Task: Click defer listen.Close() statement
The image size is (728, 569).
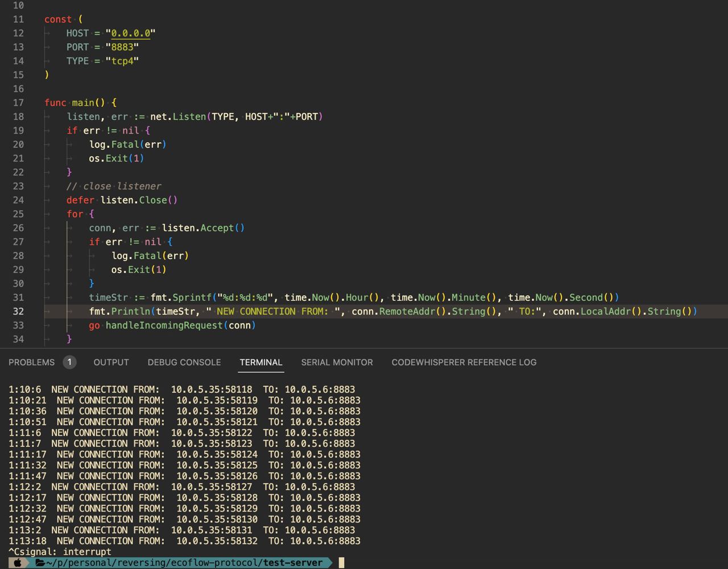Action: [x=122, y=200]
